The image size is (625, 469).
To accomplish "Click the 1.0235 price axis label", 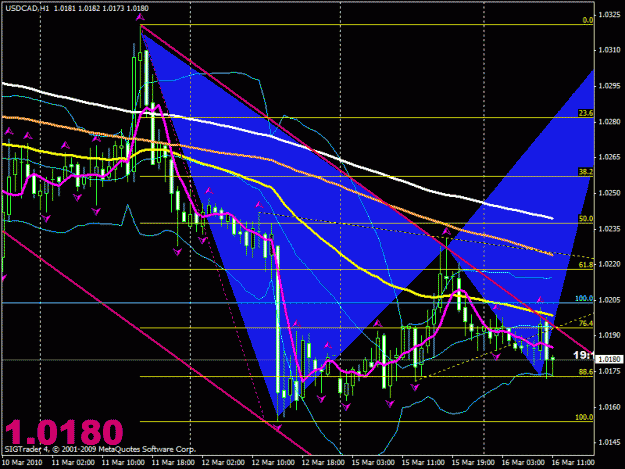I will pyautogui.click(x=610, y=229).
